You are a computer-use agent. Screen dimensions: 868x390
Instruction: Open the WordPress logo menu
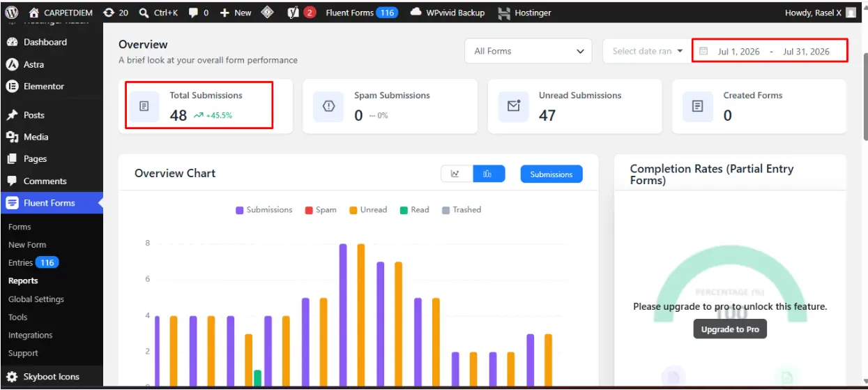pos(12,13)
